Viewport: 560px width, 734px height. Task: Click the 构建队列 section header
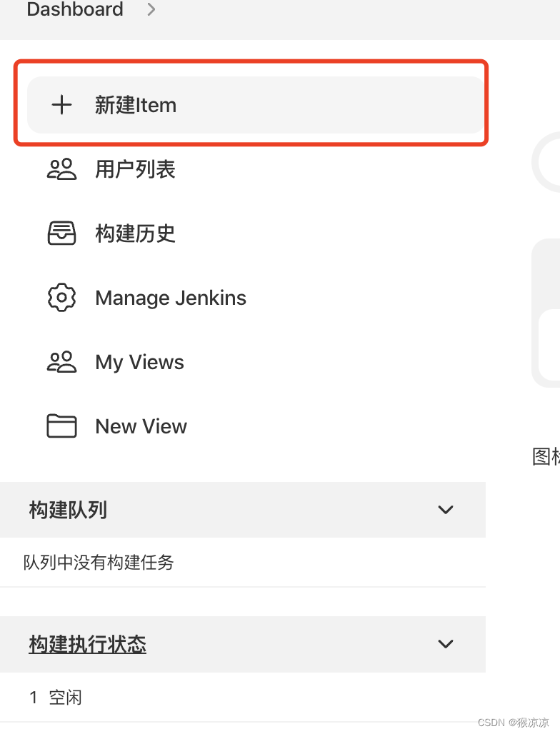point(243,510)
